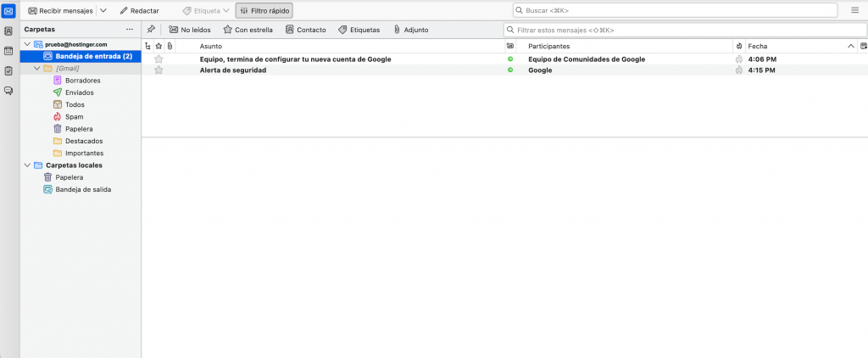Open the Calendar space icon
The height and width of the screenshot is (358, 868).
click(8, 51)
